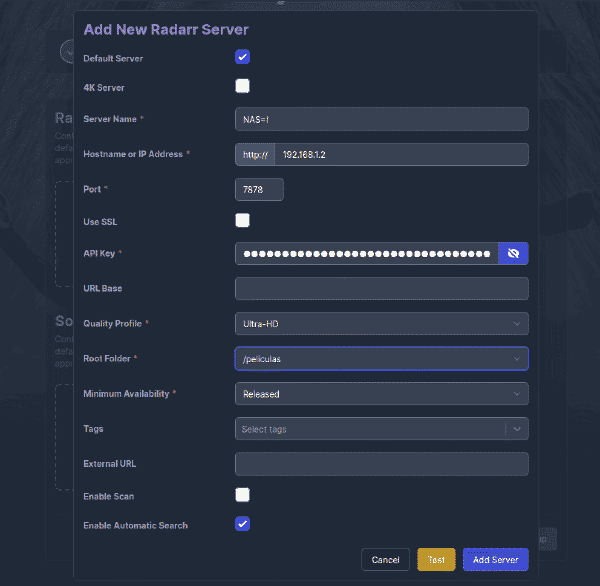
Task: Click the Cancel button
Action: point(385,560)
